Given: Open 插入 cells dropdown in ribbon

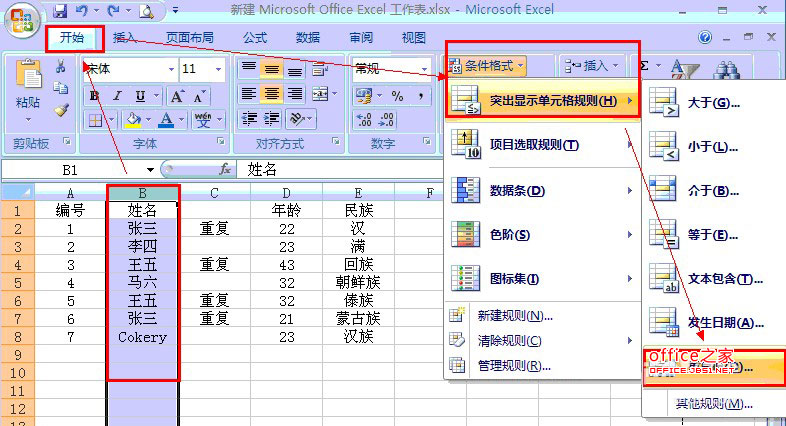Looking at the screenshot, I should click(592, 66).
